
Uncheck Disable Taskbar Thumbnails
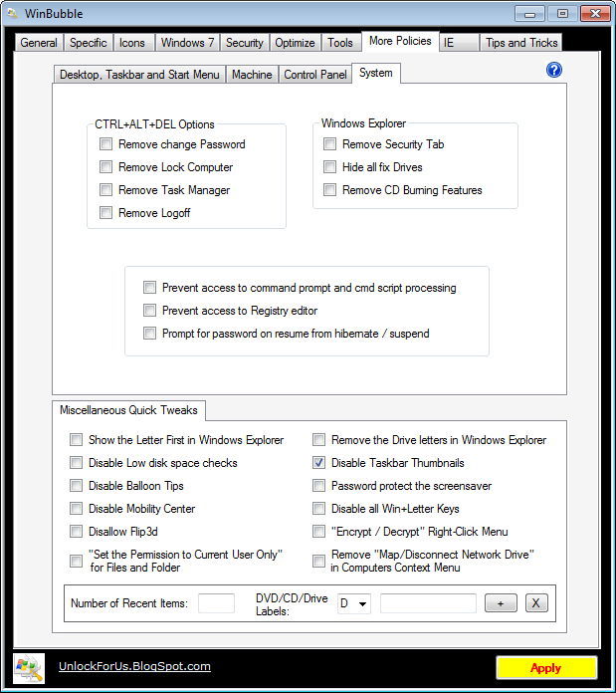click(319, 463)
